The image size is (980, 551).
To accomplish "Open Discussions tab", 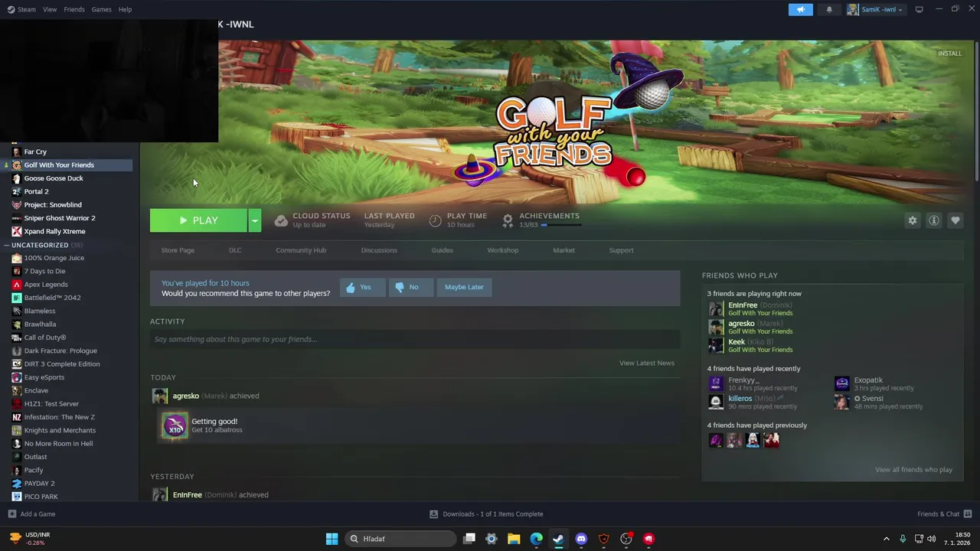I will 379,250.
